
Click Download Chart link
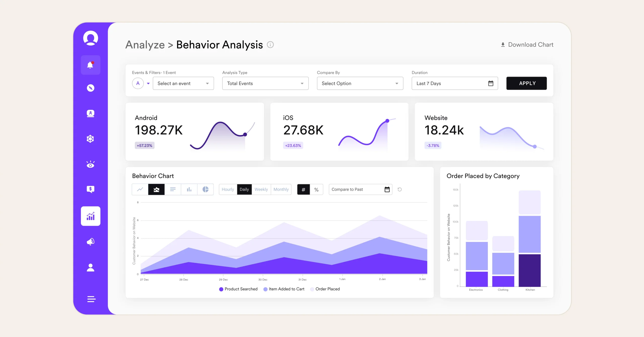point(527,45)
